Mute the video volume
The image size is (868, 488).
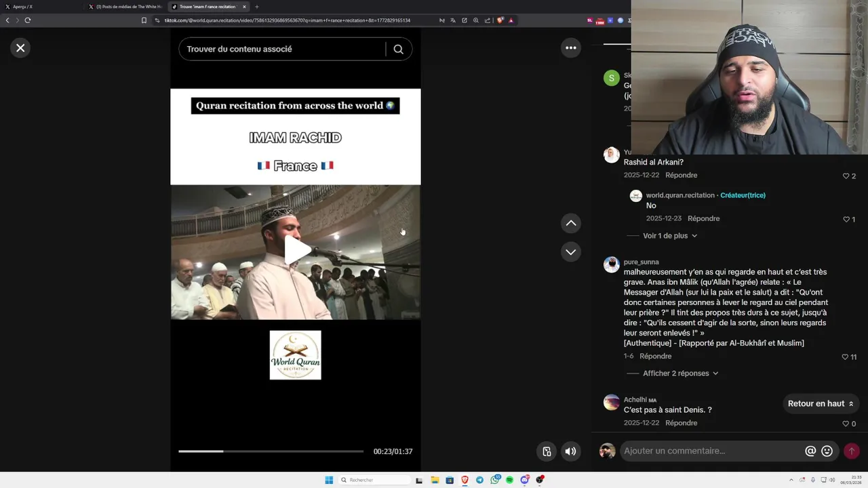tap(571, 451)
